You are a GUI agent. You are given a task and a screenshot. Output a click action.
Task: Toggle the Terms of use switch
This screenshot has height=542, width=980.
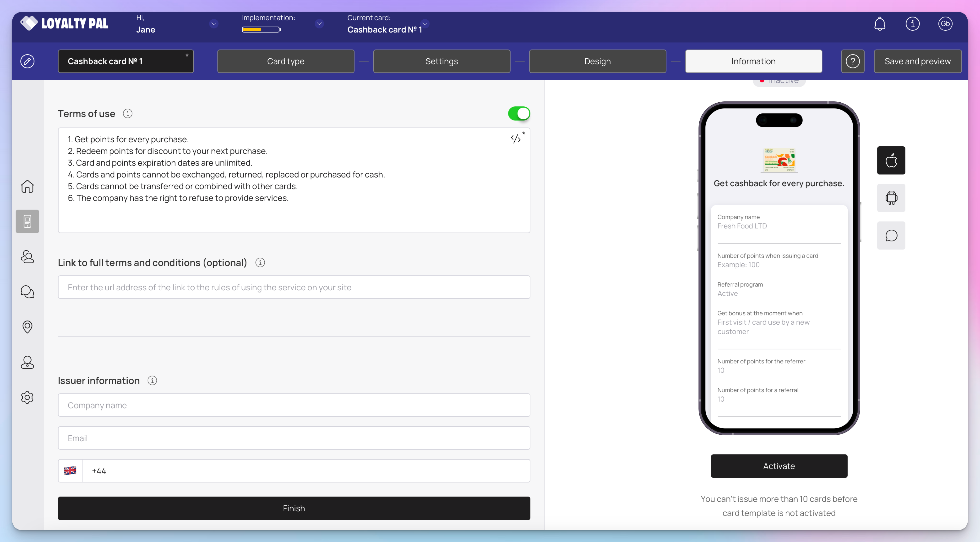pos(519,113)
